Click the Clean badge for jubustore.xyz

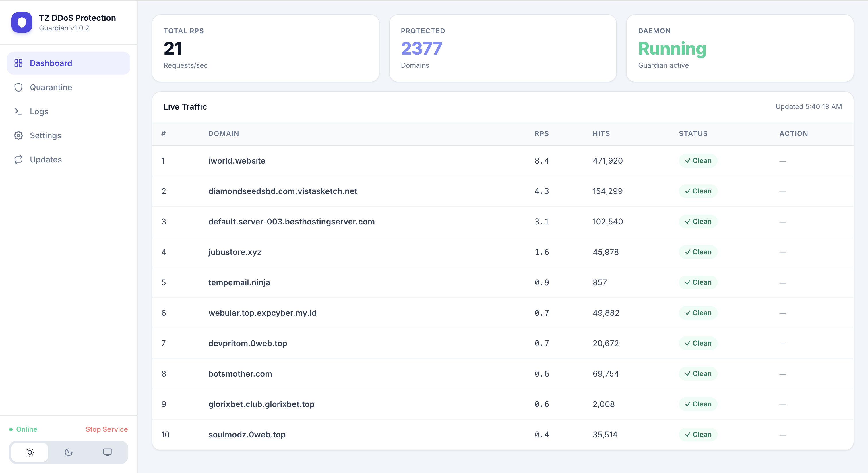(698, 252)
